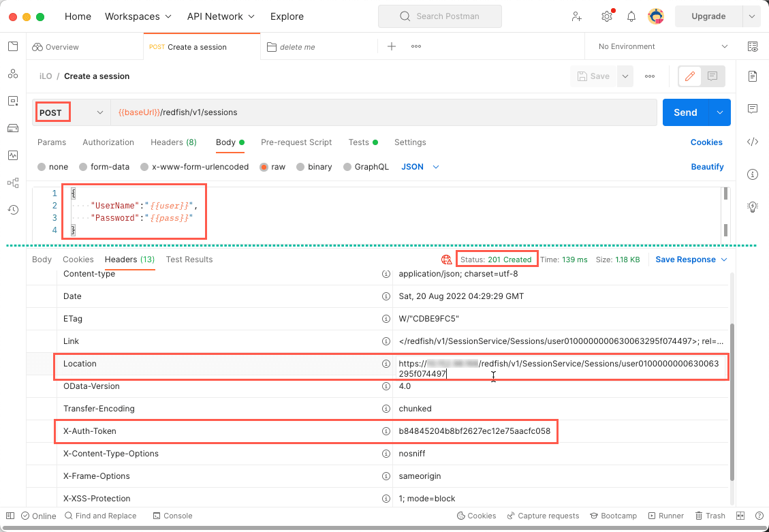
Task: Open the two-pane layout icon
Action: pos(740,516)
